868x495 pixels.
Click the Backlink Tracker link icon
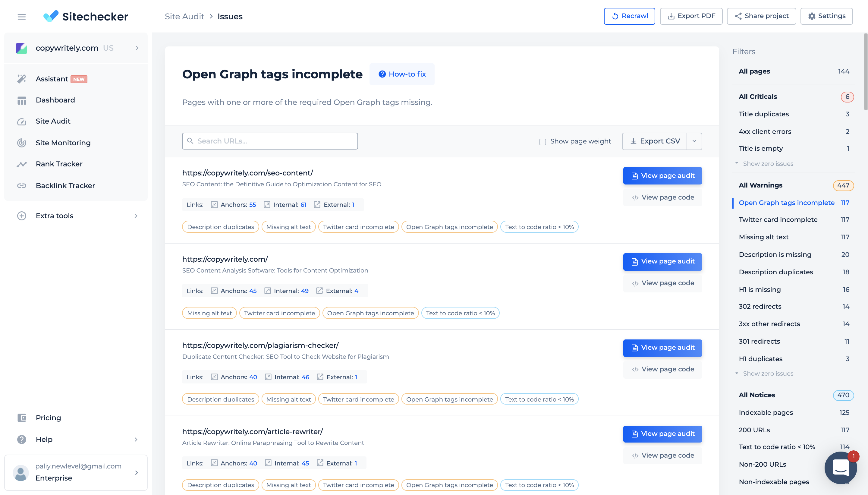click(22, 186)
